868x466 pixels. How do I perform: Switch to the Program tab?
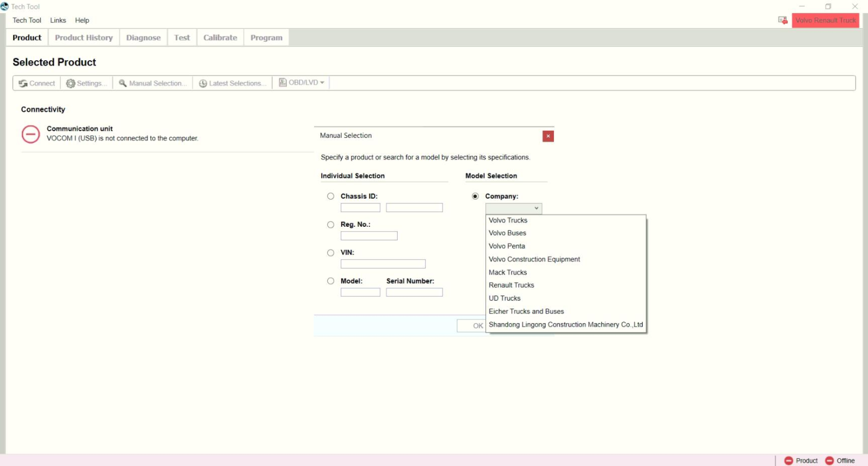point(266,37)
